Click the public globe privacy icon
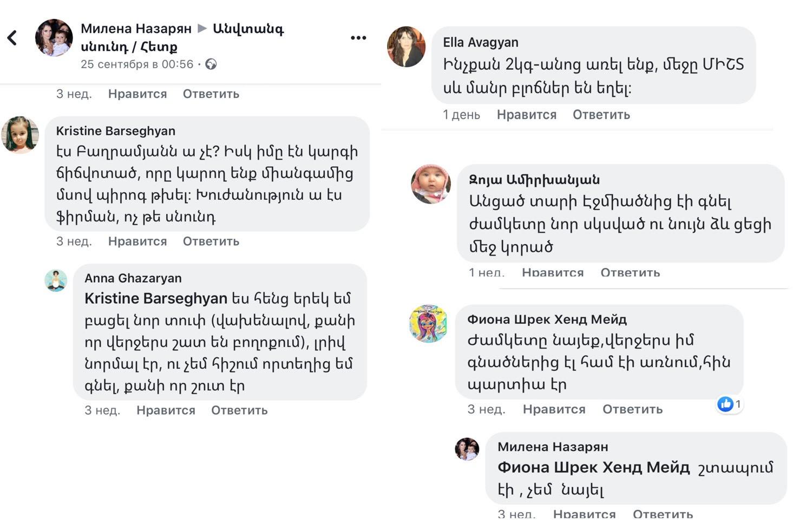 (211, 64)
